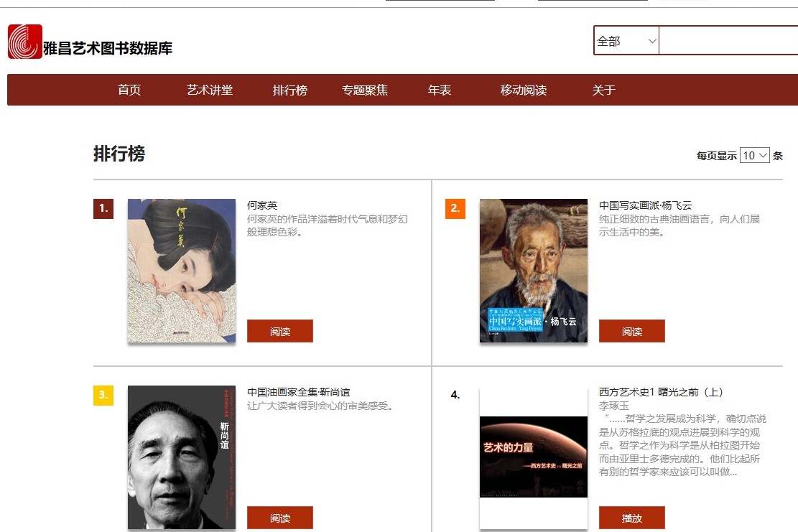
Task: Click into the search text field
Action: (728, 41)
